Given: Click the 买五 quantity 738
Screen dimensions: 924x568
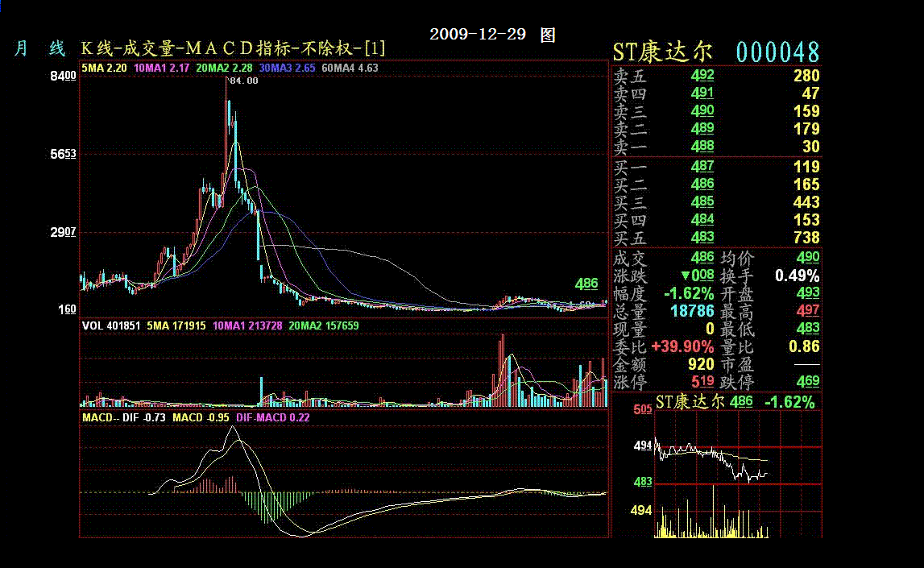Looking at the screenshot, I should click(806, 238).
